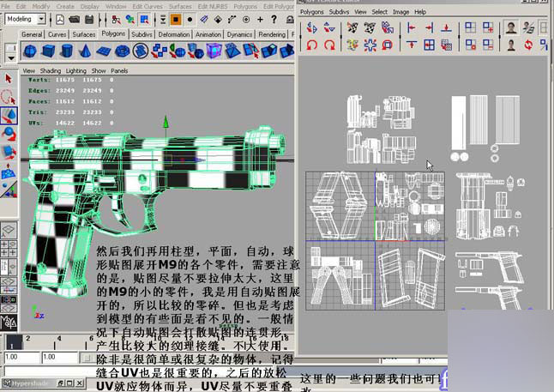Screen dimensions: 554x392
Task: Click the current frame marker on time slider
Action: coord(14,342)
